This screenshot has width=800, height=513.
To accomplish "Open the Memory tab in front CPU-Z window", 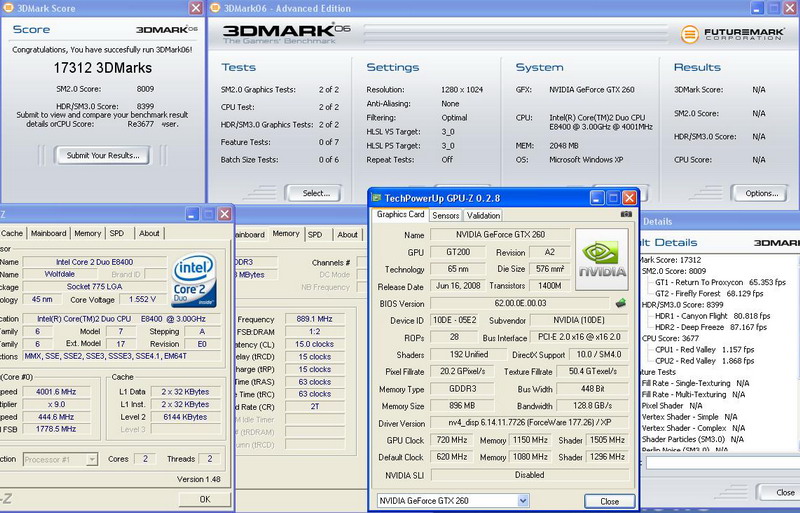I will click(88, 233).
